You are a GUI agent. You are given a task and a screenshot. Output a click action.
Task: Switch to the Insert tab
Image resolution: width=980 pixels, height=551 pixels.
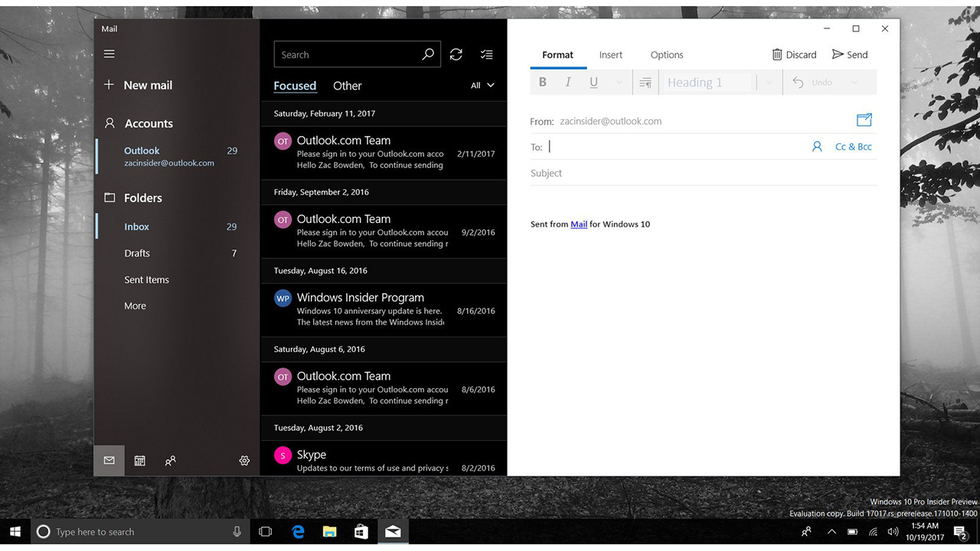[x=610, y=54]
